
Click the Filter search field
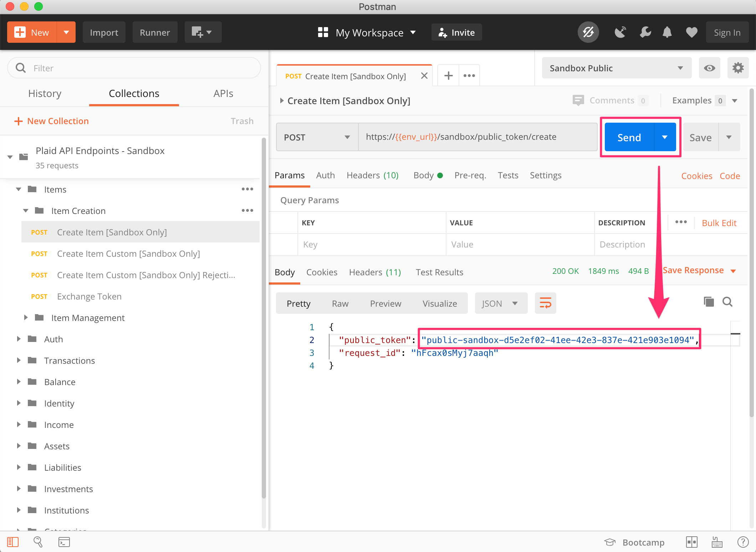tap(134, 68)
